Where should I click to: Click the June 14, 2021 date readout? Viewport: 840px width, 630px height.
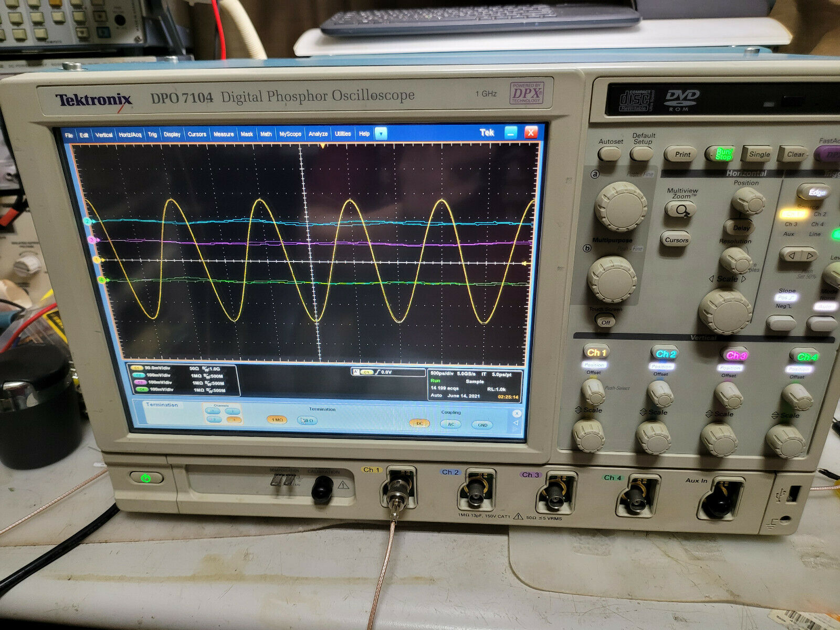click(x=464, y=396)
